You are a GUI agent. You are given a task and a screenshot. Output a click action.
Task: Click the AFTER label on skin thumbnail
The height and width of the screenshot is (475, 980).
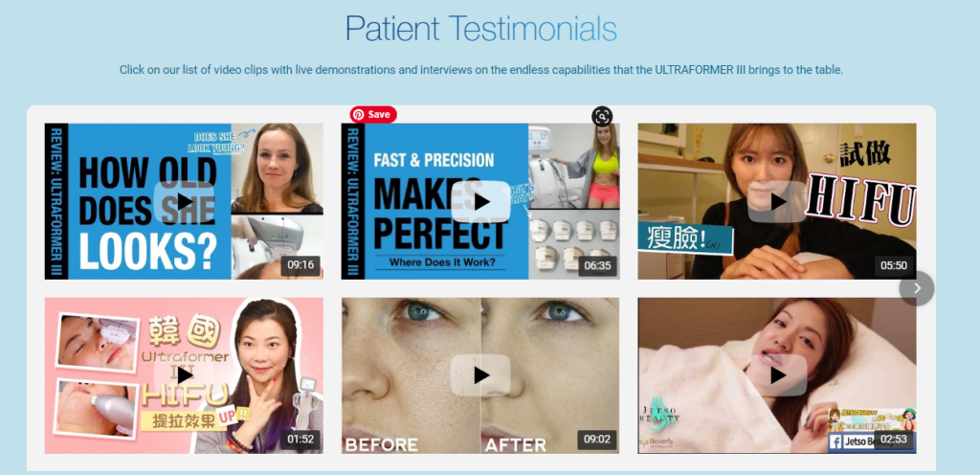(515, 445)
